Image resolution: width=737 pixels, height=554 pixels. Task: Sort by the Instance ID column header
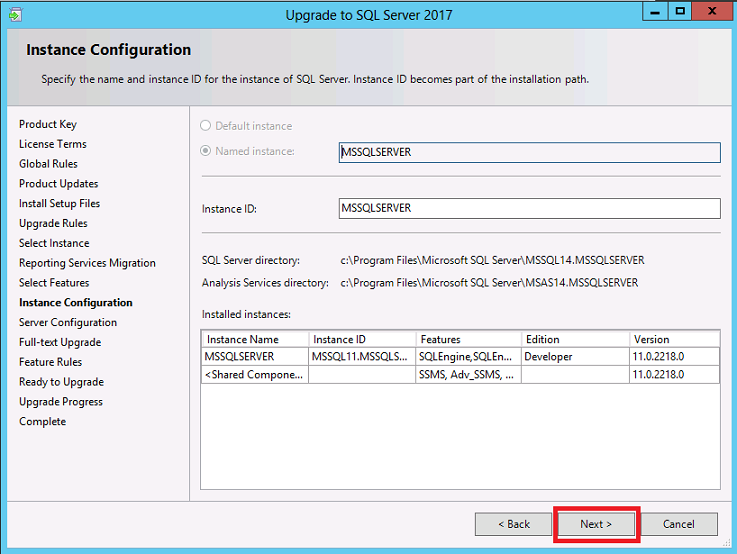362,339
